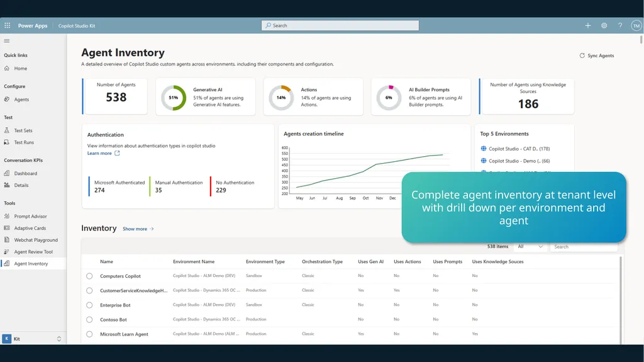Select the Contoso Bot row radio
This screenshot has width=644, height=362.
click(x=89, y=320)
